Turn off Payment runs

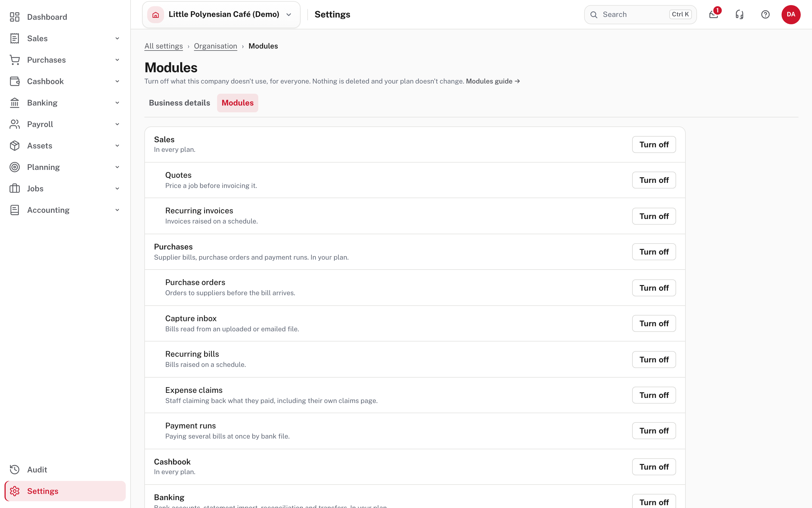coord(654,431)
